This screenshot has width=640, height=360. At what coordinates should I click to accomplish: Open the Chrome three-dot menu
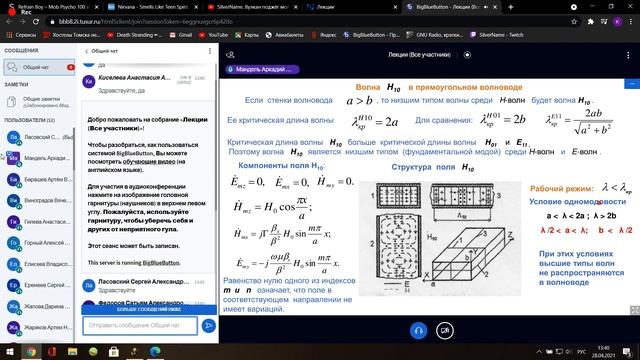pyautogui.click(x=631, y=22)
